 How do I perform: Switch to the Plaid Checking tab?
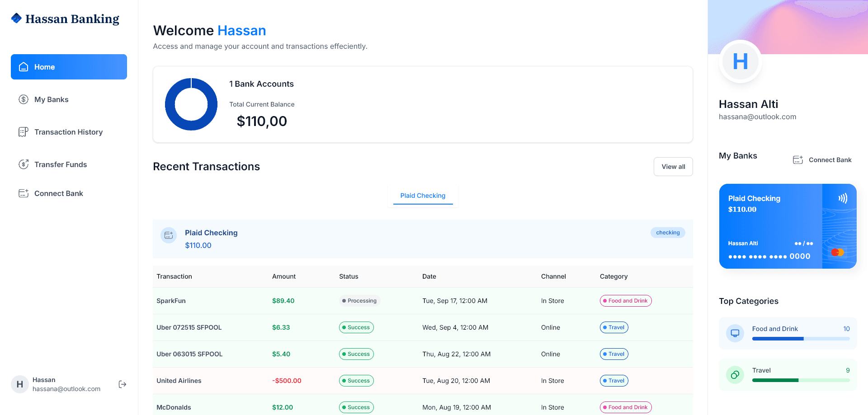(x=422, y=195)
